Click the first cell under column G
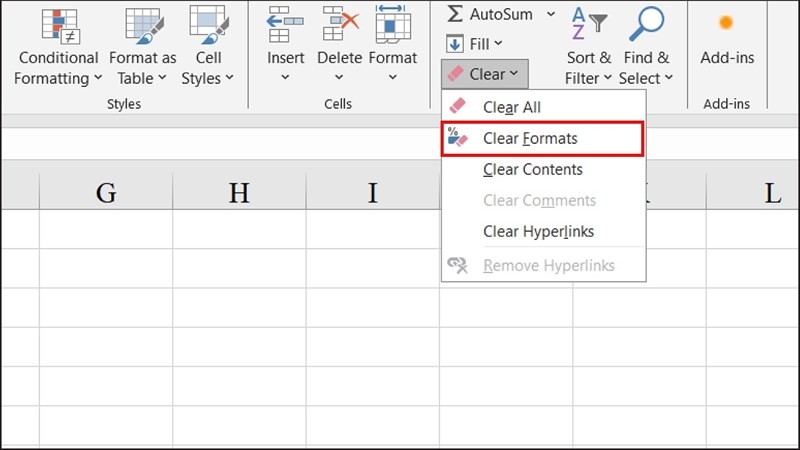Screen dimensions: 800x450 [x=106, y=229]
